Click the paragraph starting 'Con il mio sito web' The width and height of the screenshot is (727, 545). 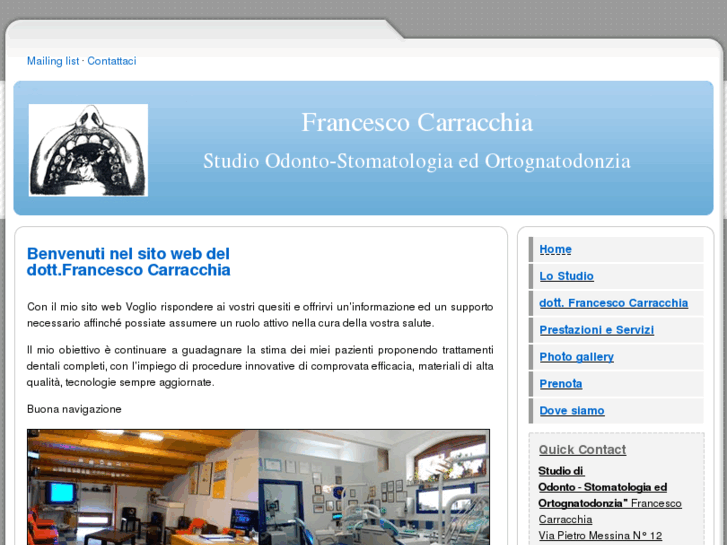(x=260, y=315)
